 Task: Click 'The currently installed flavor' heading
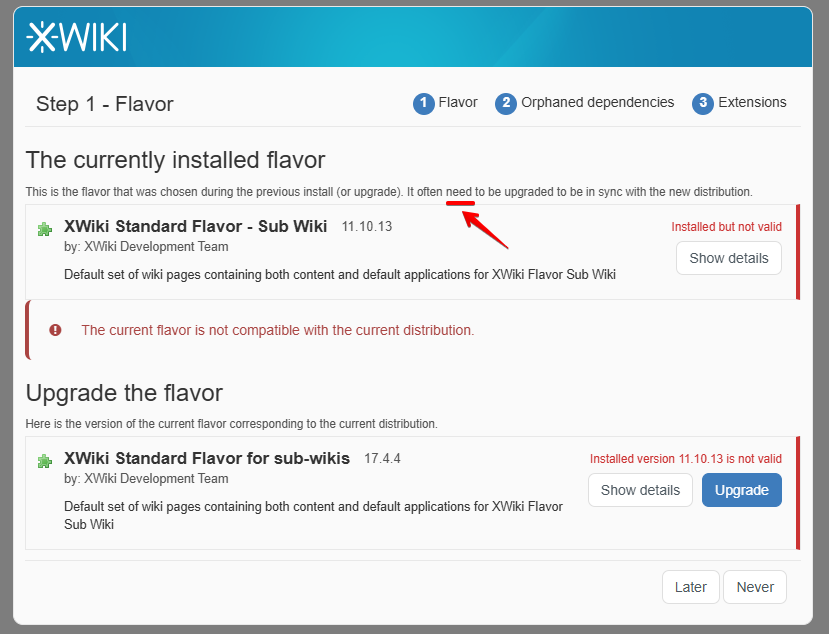point(176,160)
